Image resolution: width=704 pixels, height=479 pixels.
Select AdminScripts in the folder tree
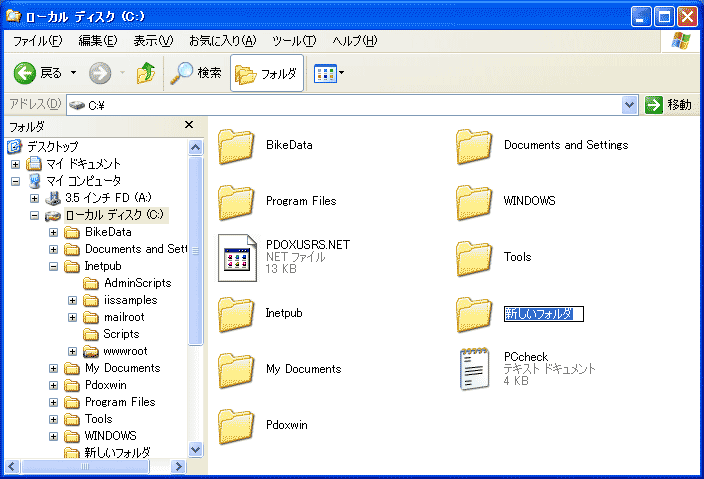[137, 283]
